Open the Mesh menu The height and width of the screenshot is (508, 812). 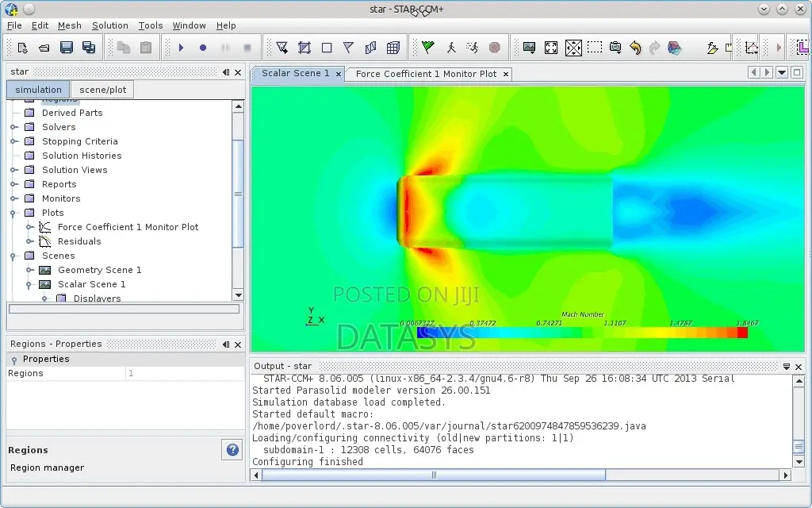(x=70, y=25)
